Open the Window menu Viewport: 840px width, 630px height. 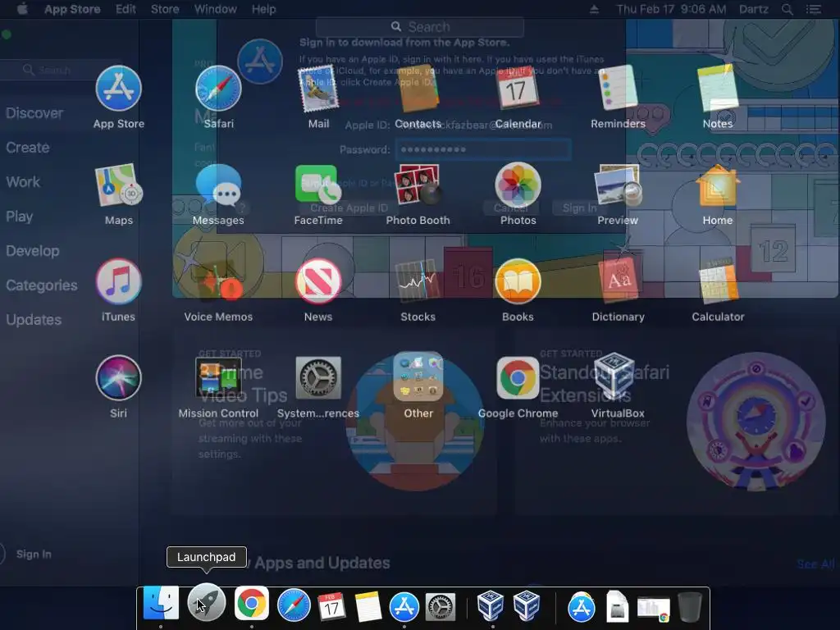216,9
